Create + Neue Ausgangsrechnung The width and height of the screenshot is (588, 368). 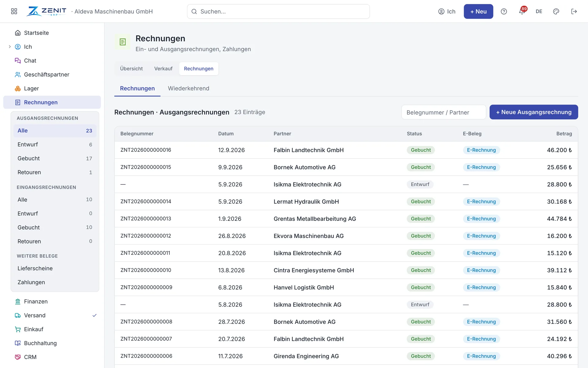(534, 112)
